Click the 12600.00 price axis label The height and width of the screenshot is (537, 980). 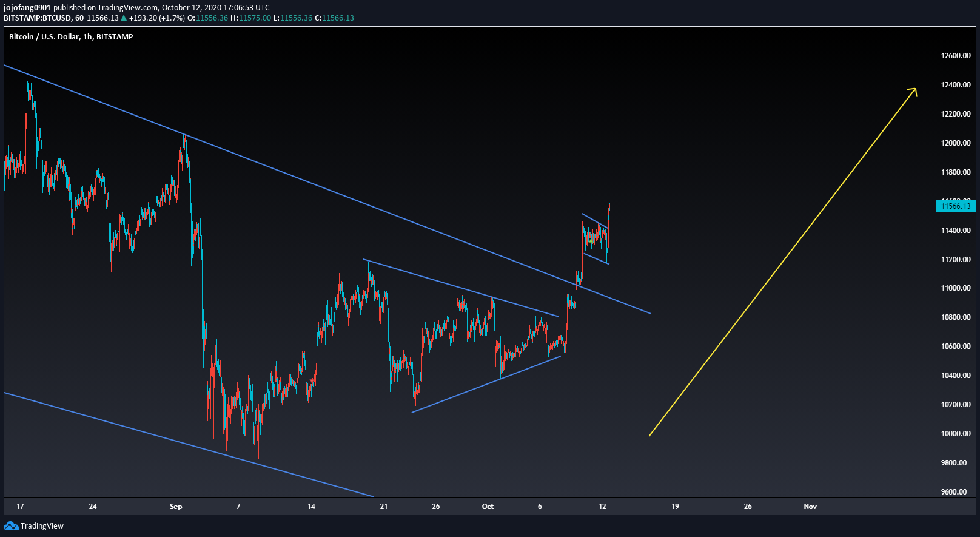(x=956, y=56)
